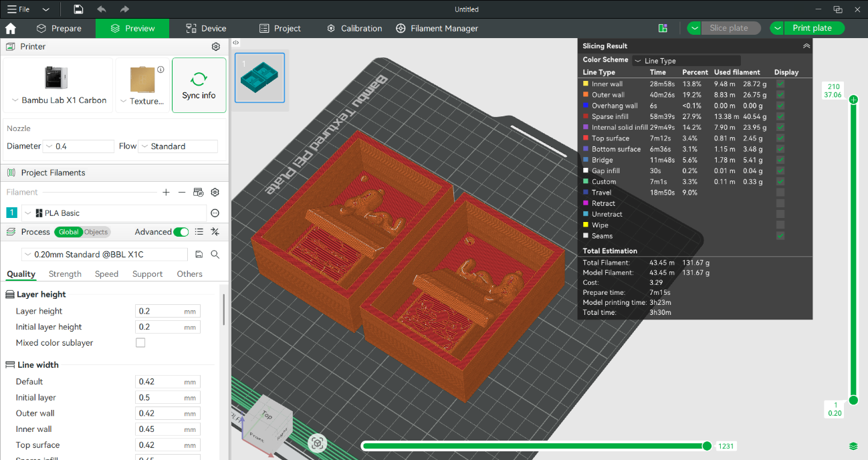Viewport: 868px width, 460px height.
Task: Click the top handle of the layer slider
Action: tap(853, 100)
